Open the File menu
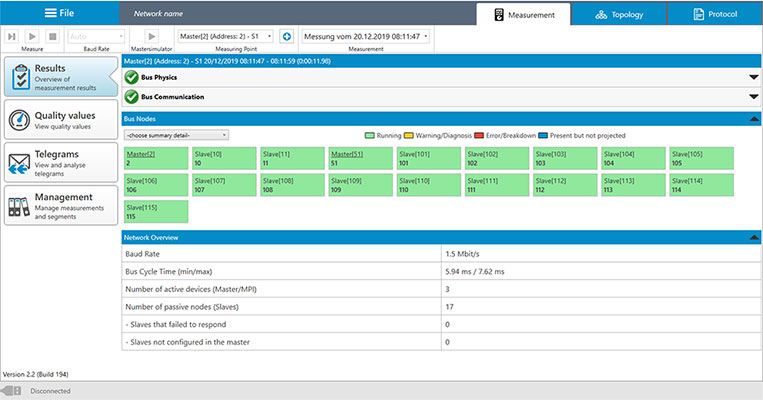Screen dimensions: 763x400 pos(59,14)
